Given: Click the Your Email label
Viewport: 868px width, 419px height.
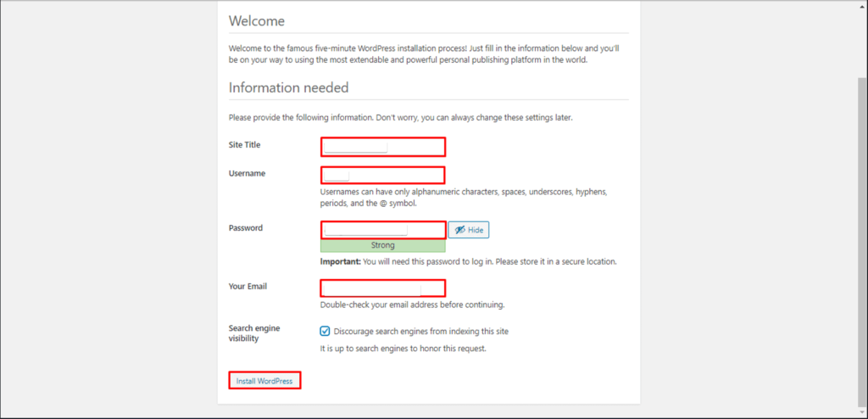Looking at the screenshot, I should pyautogui.click(x=248, y=287).
